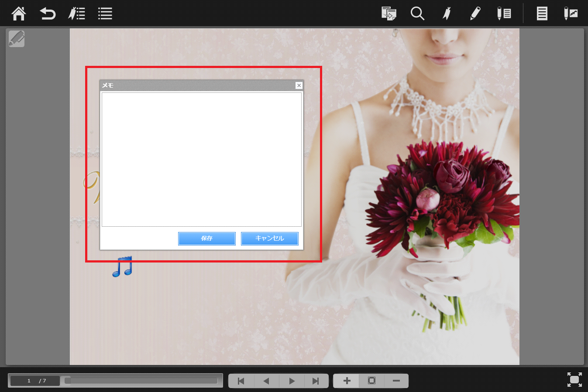The width and height of the screenshot is (588, 392).
Task: Click the blue music note icon
Action: [x=122, y=266]
